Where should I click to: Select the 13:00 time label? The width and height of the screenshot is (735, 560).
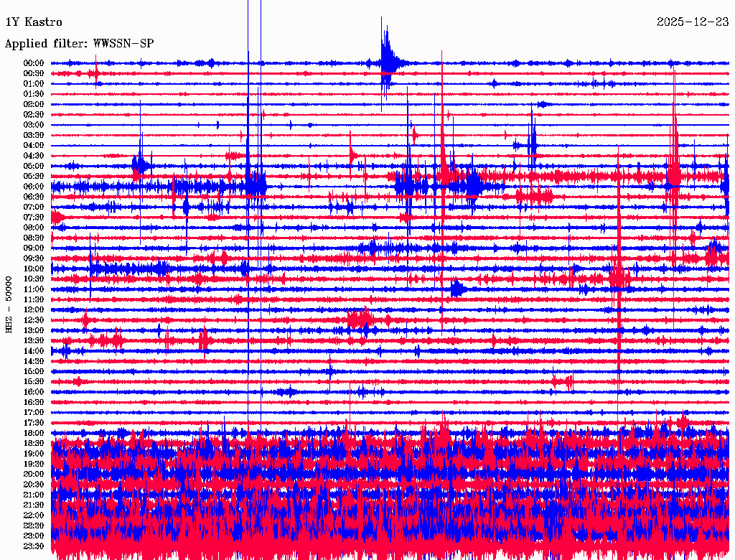(x=34, y=330)
